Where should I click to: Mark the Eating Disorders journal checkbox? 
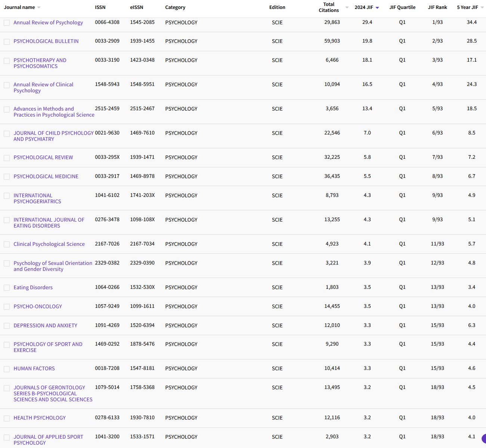(x=7, y=288)
